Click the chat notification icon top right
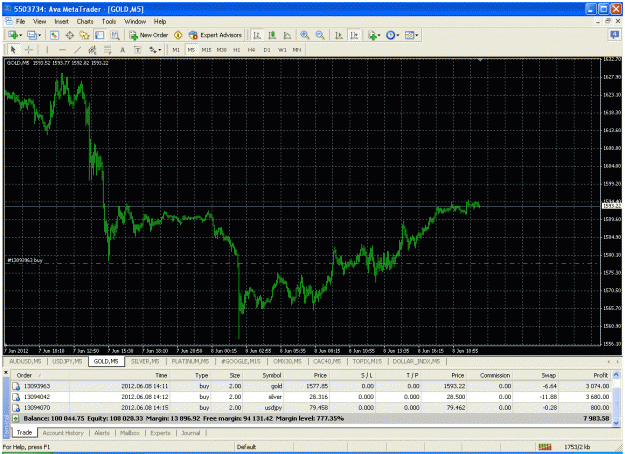 (614, 35)
